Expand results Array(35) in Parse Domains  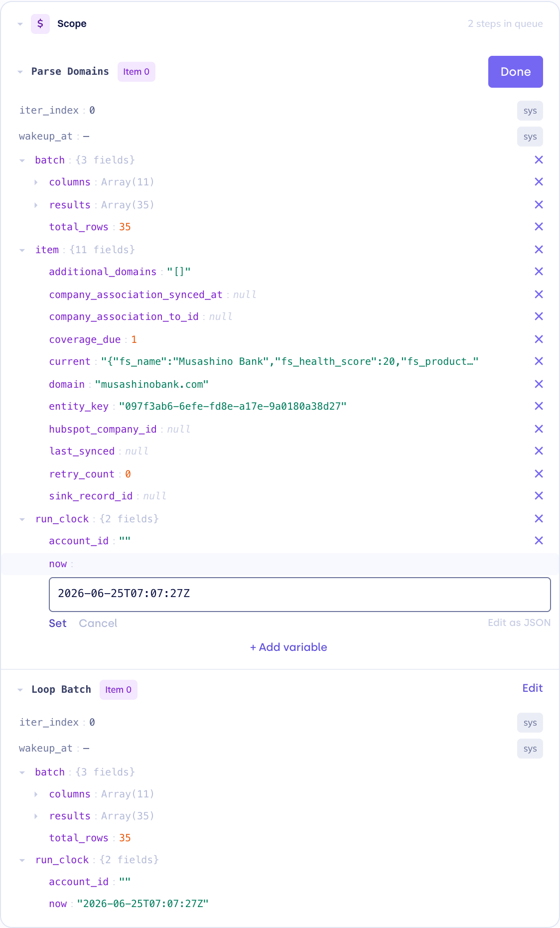click(x=36, y=205)
